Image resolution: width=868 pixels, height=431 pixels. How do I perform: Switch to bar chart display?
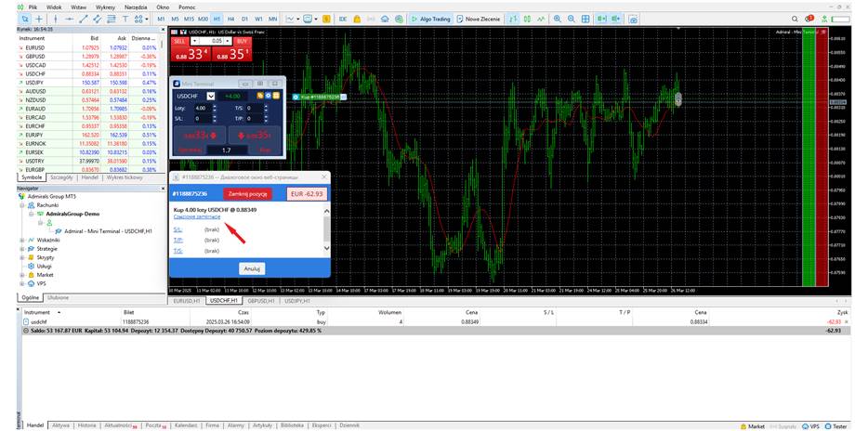pos(514,19)
